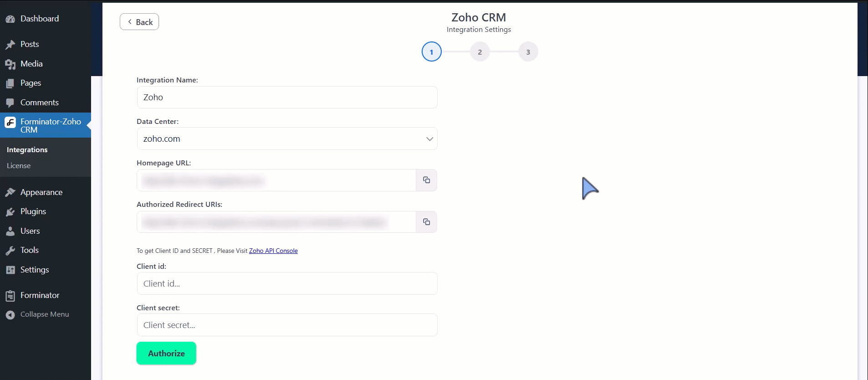The height and width of the screenshot is (380, 868).
Task: Click into the Client id field
Action: [x=287, y=283]
